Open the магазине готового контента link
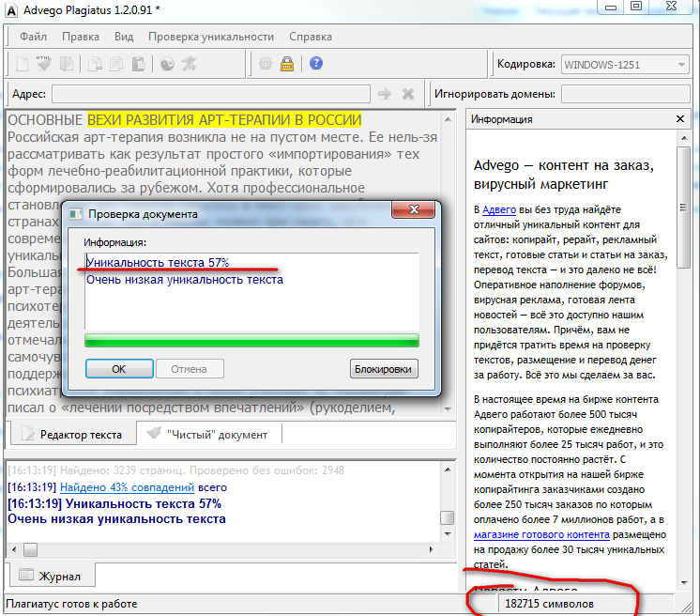The height and width of the screenshot is (616, 700). tap(541, 534)
